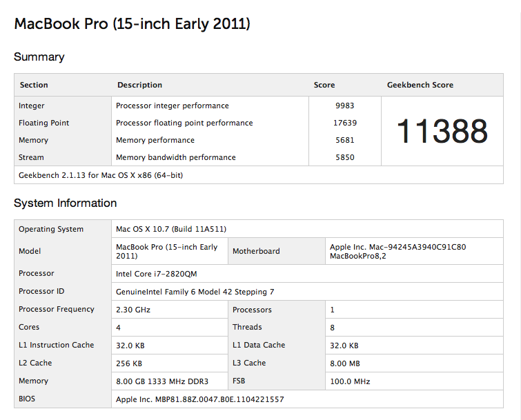Click 'Processor integer performance' description
The image size is (521, 420).
(172, 106)
